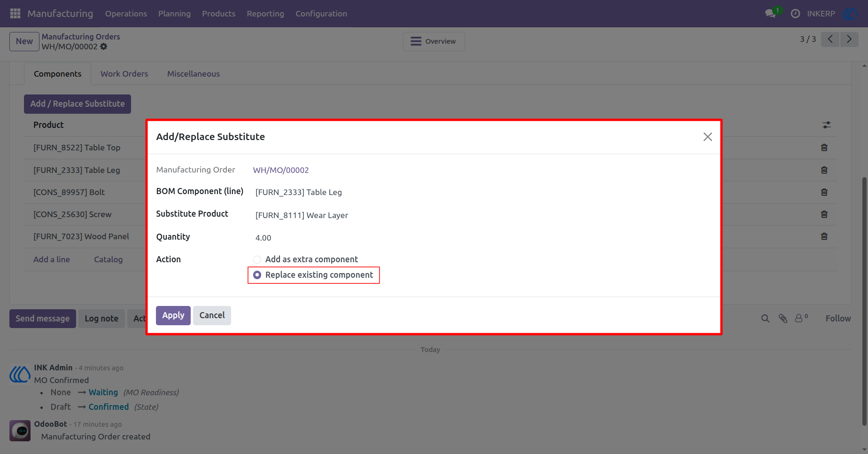This screenshot has height=454, width=868.
Task: Go to previous record arrow
Action: [830, 39]
